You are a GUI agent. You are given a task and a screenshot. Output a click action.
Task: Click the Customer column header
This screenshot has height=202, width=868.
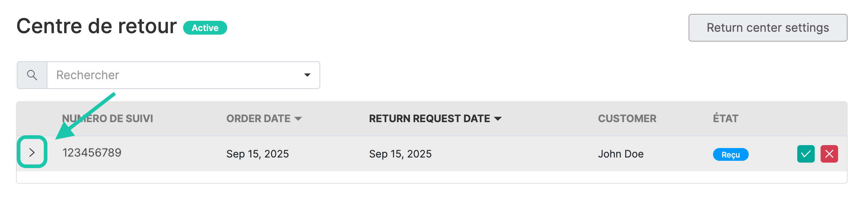627,119
